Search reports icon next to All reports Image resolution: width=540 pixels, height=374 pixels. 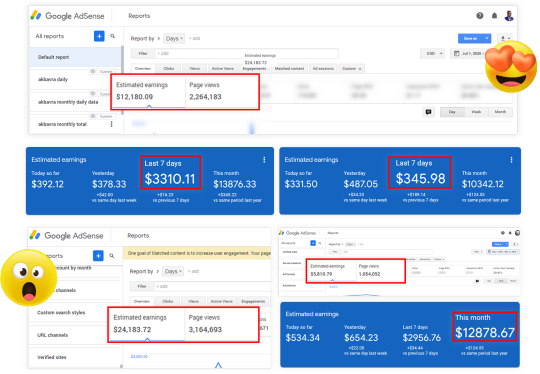pyautogui.click(x=113, y=36)
